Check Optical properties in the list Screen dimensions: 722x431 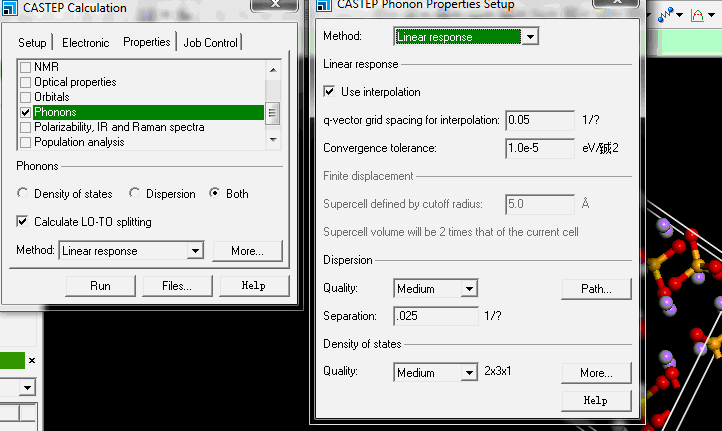coord(26,82)
